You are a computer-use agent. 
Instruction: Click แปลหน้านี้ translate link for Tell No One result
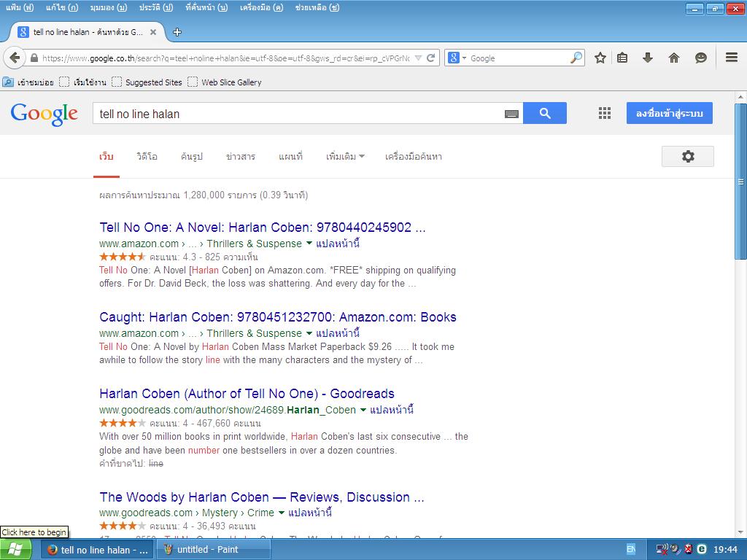coord(338,244)
